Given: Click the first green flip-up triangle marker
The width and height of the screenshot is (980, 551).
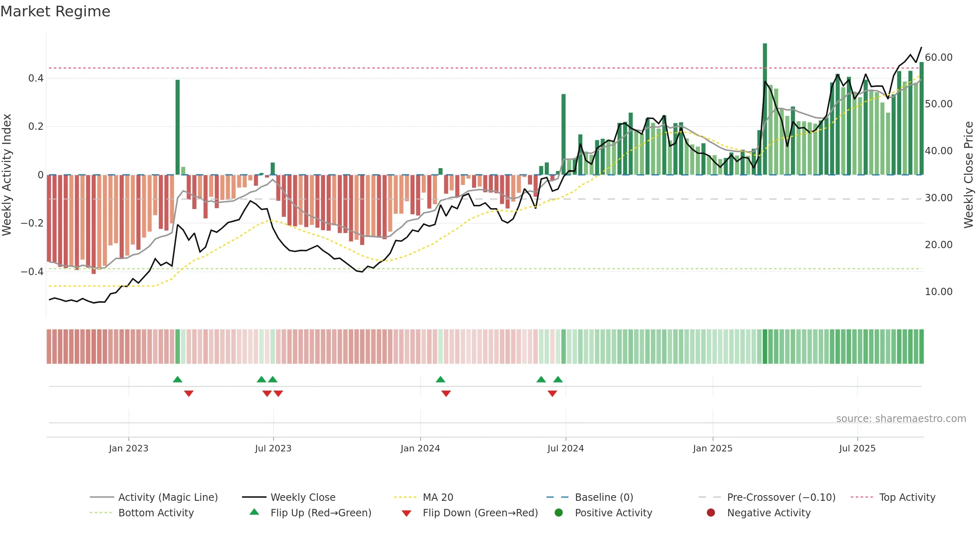Looking at the screenshot, I should pyautogui.click(x=177, y=379).
